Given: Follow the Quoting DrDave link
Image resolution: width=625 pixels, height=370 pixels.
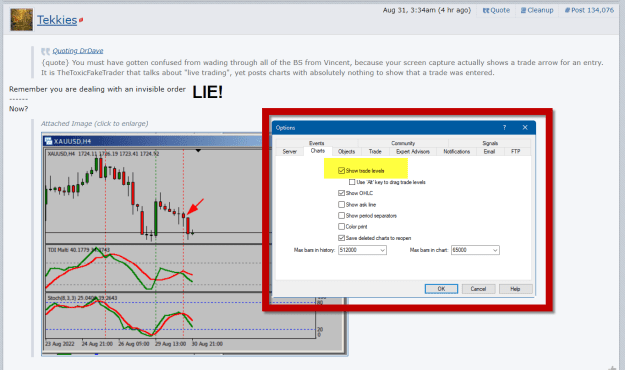Looking at the screenshot, I should click(78, 51).
